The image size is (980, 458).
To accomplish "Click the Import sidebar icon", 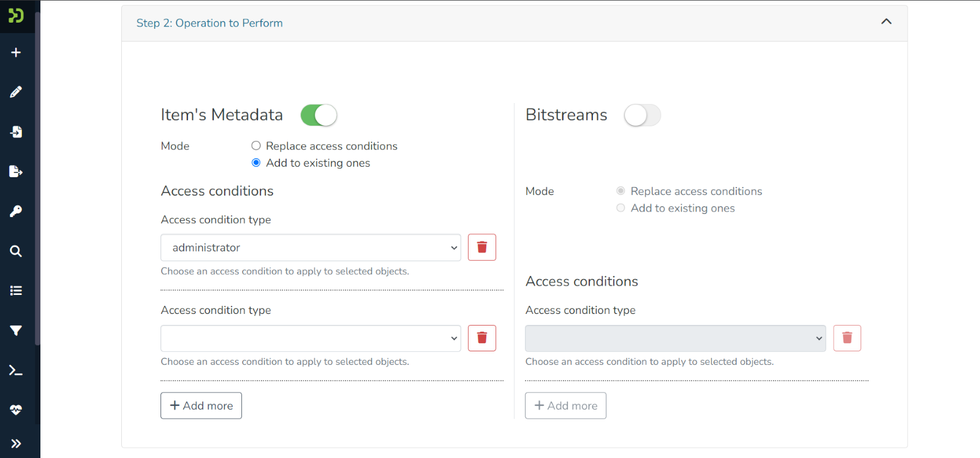I will pos(16,132).
